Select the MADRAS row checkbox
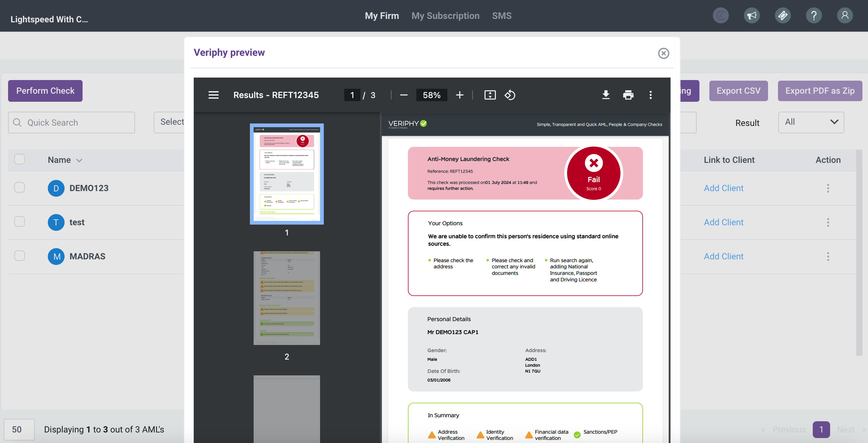The width and height of the screenshot is (868, 443). tap(20, 256)
